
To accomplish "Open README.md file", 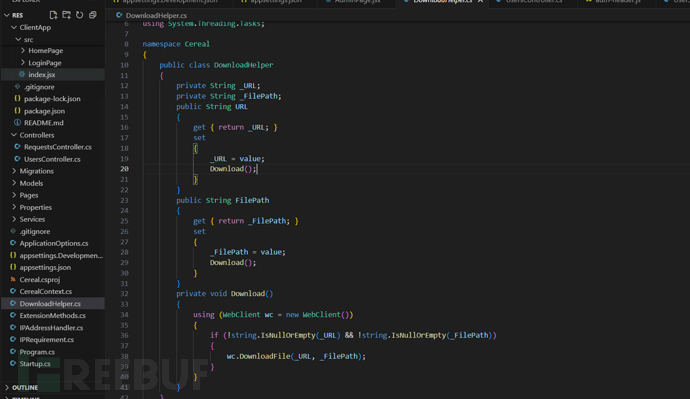I will (44, 123).
